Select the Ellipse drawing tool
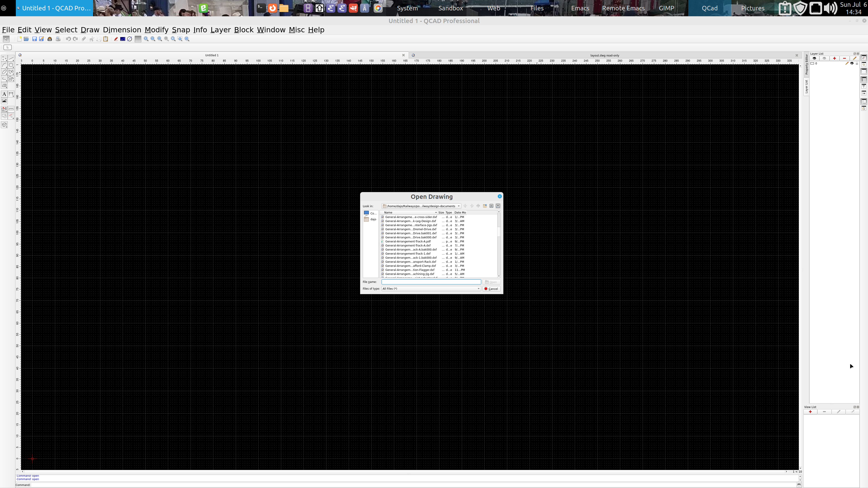The height and width of the screenshot is (488, 868). (x=4, y=72)
